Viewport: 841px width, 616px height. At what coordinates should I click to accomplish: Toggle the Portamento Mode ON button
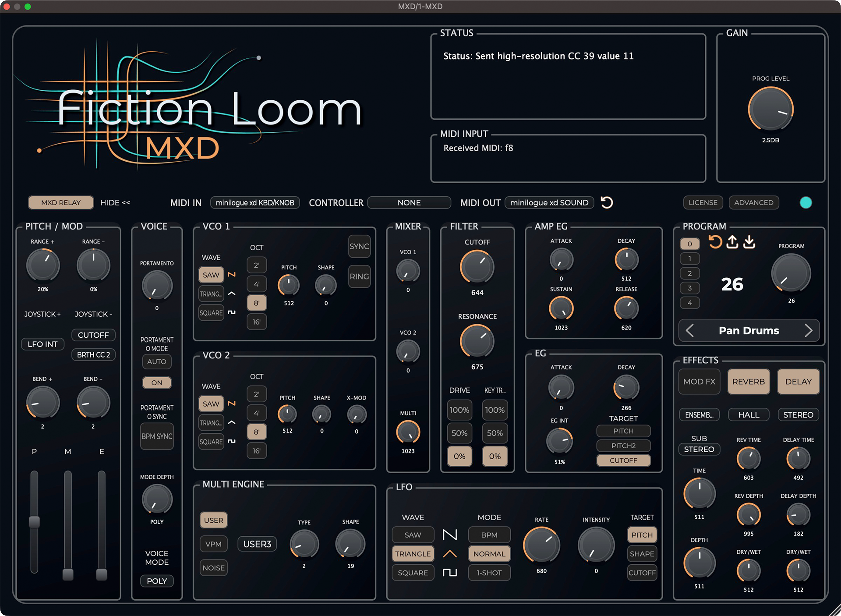(156, 382)
